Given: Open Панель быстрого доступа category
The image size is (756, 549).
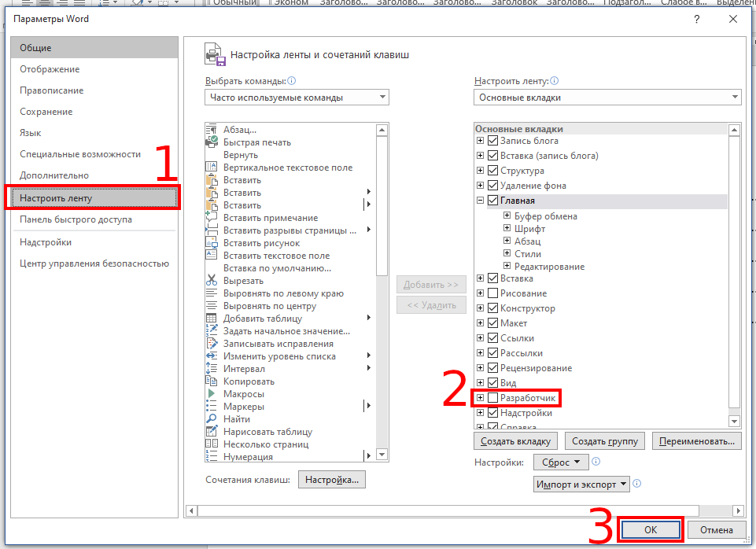Looking at the screenshot, I should point(94,219).
